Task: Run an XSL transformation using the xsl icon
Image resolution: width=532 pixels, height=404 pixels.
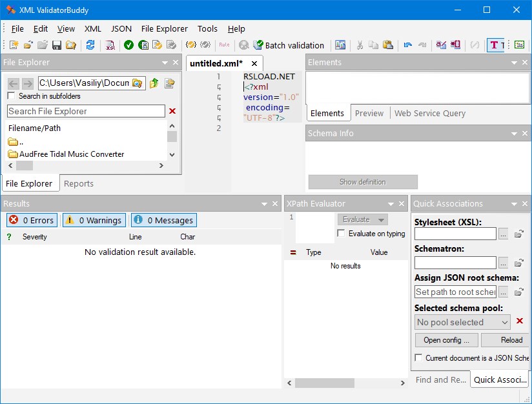Action: point(110,45)
